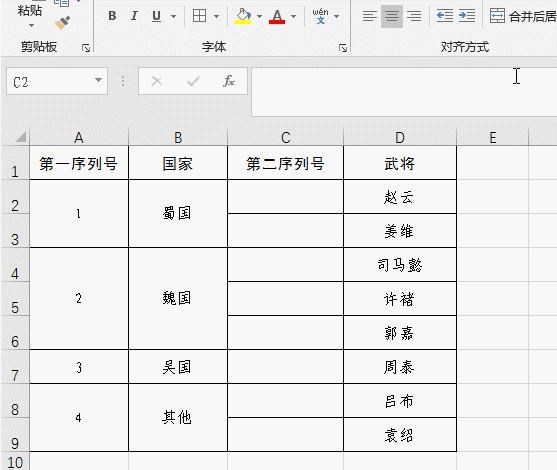Click the insert function fx button
Viewport: 557px width, 470px height.
pyautogui.click(x=229, y=81)
